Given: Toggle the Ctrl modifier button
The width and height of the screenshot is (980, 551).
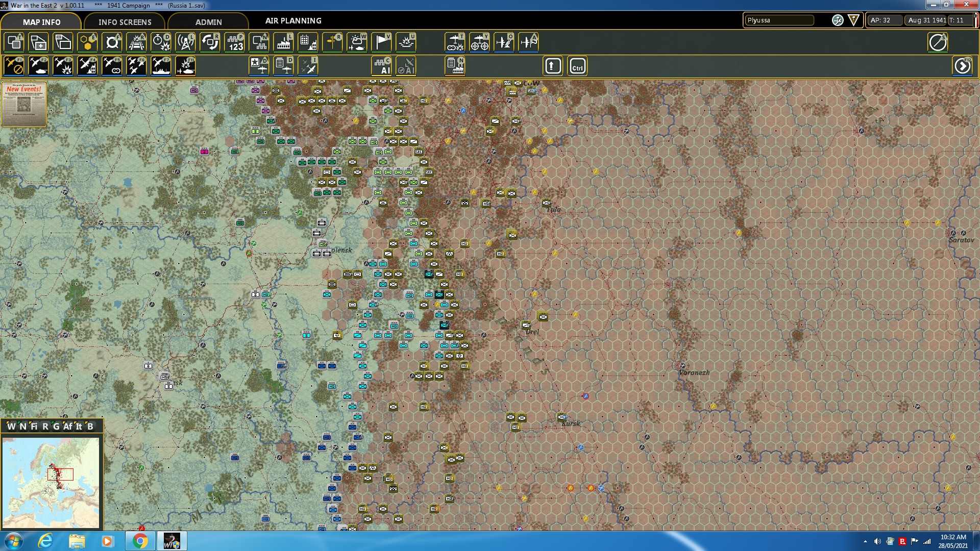Looking at the screenshot, I should [x=577, y=66].
